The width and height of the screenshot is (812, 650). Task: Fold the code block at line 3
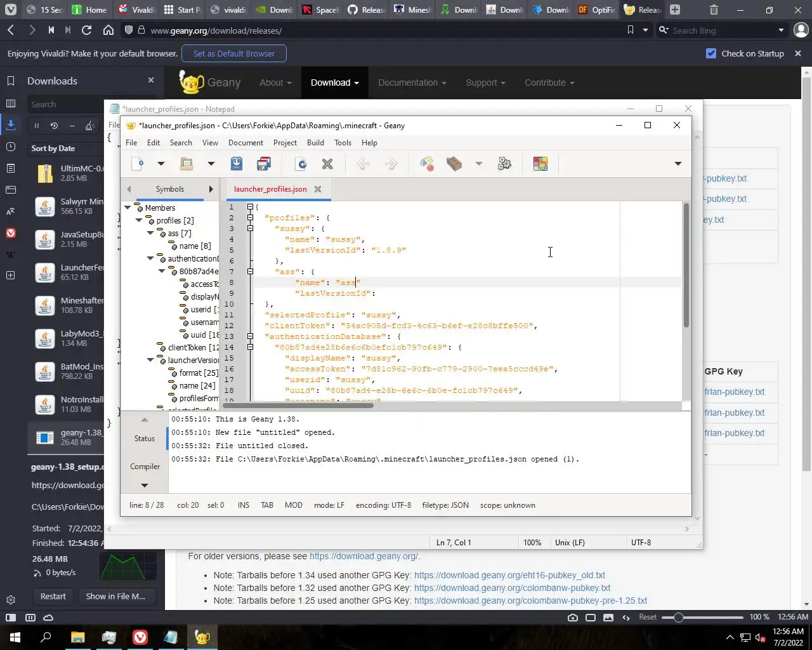(250, 229)
